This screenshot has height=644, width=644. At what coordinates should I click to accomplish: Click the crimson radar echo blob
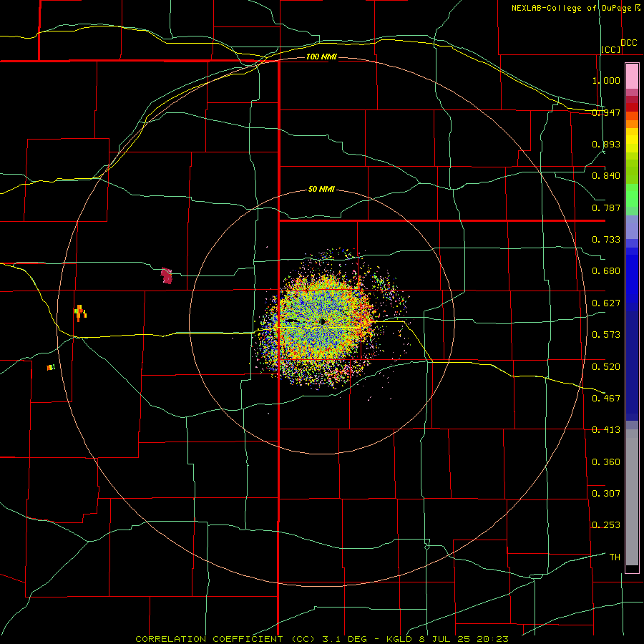coord(166,275)
